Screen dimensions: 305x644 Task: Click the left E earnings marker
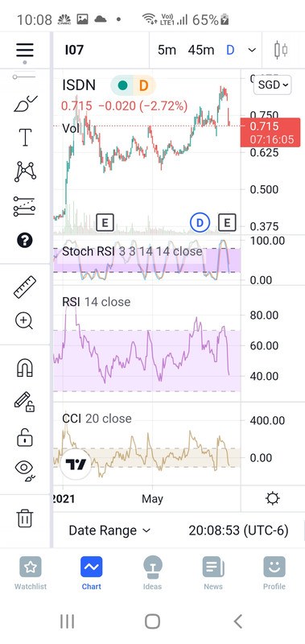[105, 223]
